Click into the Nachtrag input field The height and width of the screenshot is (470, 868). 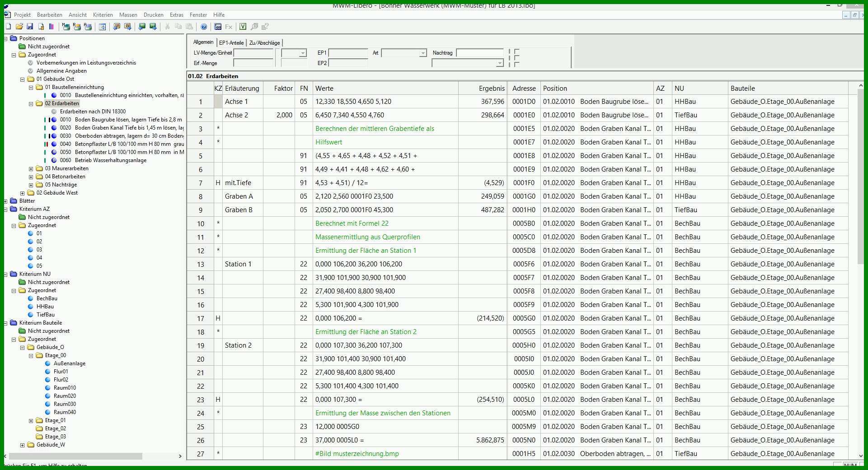pos(480,53)
